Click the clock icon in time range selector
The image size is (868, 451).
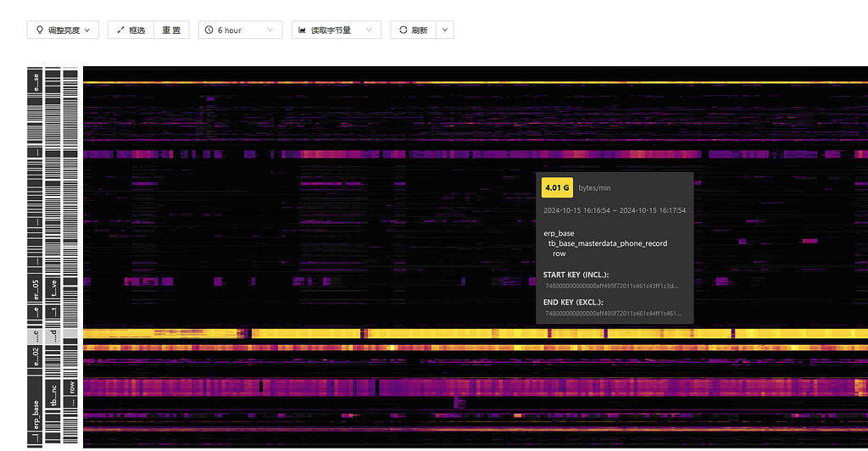[x=209, y=31]
